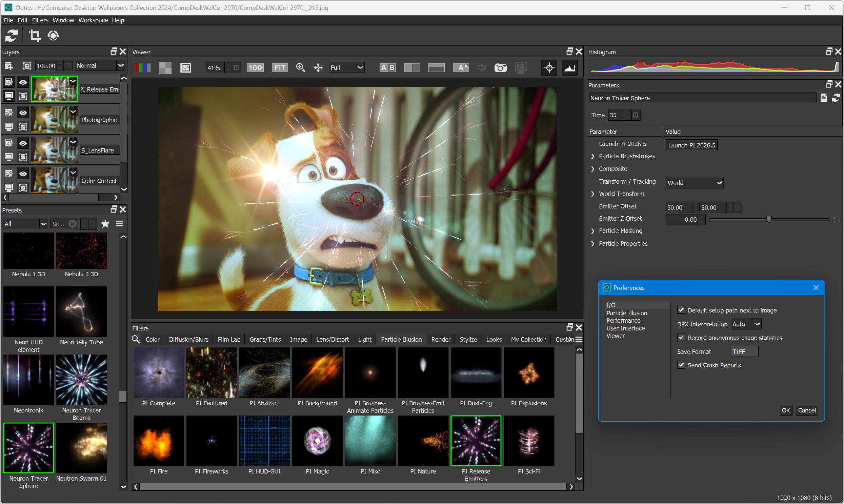This screenshot has height=504, width=844.
Task: Open the Transform / Tracking World dropdown
Action: (694, 183)
